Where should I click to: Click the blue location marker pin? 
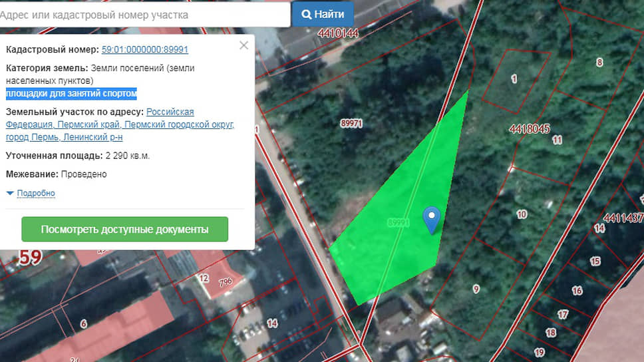pos(432,218)
